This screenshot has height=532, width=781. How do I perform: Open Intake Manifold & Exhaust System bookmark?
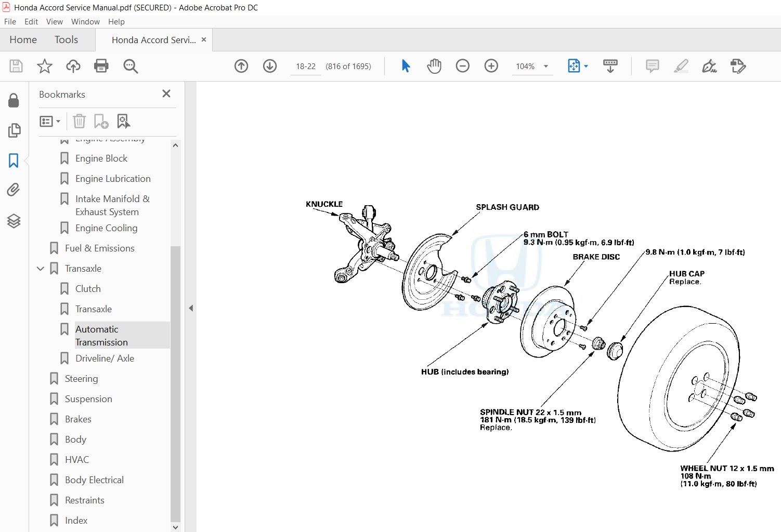[x=112, y=205]
